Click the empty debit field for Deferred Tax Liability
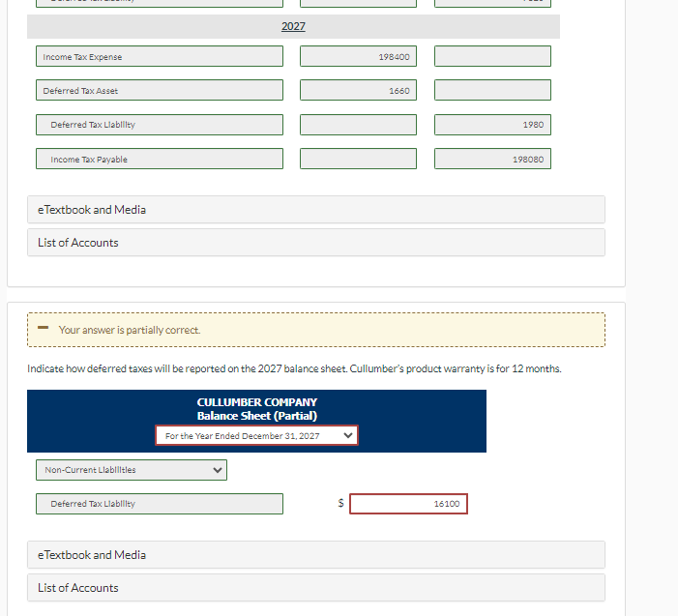Image resolution: width=678 pixels, height=616 pixels. click(359, 125)
